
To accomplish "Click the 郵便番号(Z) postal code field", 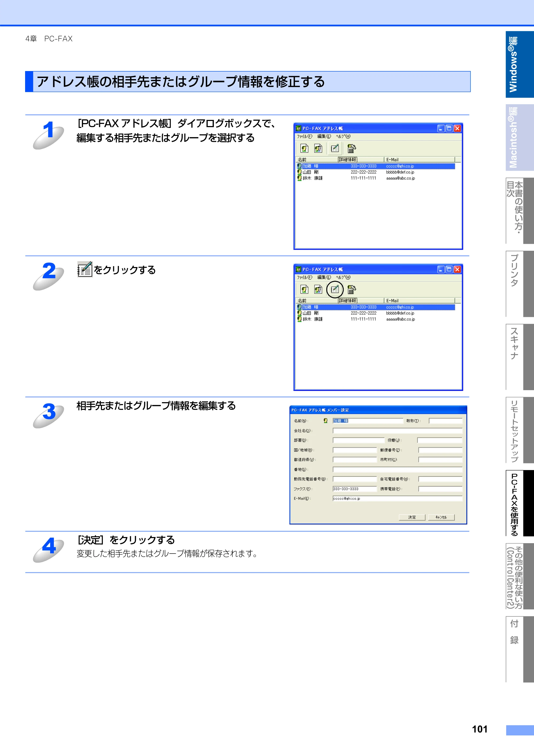I will tap(441, 450).
